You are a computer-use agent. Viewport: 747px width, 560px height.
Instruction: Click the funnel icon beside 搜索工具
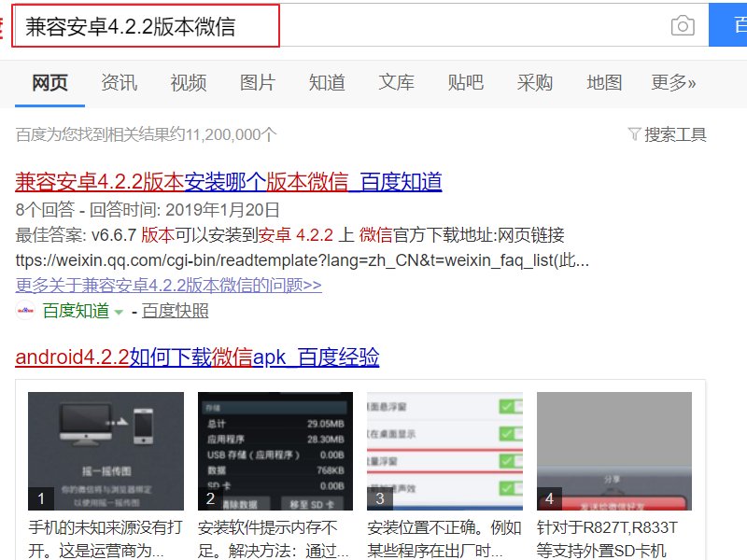[637, 134]
